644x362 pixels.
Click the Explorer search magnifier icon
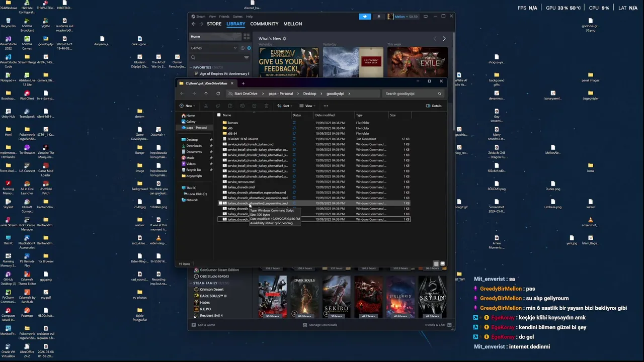(439, 94)
